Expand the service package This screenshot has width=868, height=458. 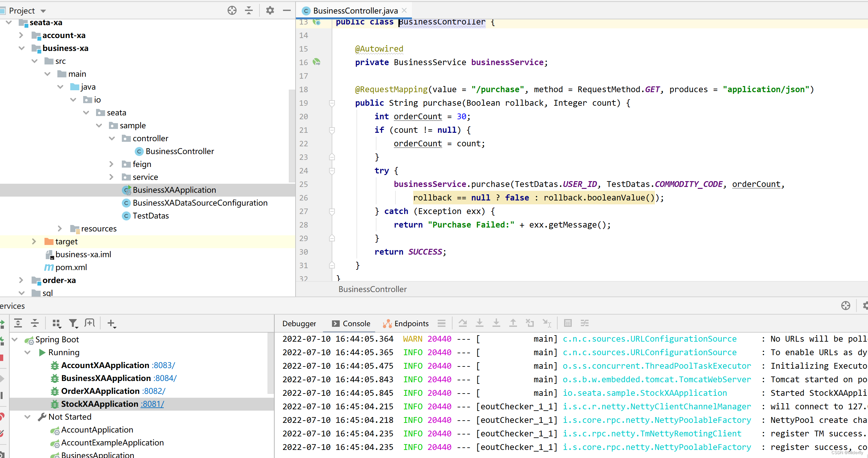point(112,177)
